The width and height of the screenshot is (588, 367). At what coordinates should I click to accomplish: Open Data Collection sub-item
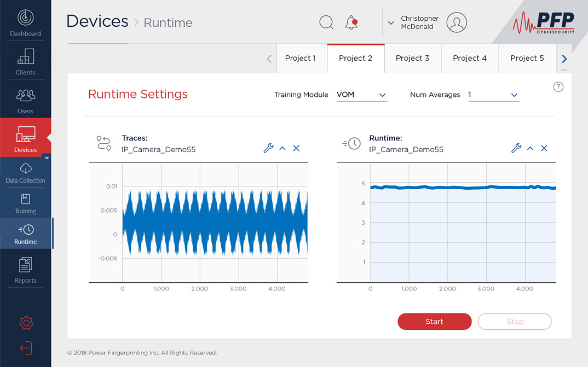(26, 174)
